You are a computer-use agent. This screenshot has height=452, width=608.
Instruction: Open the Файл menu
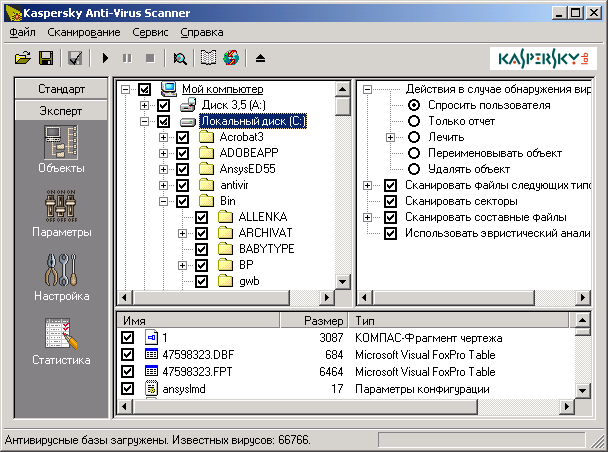(22, 32)
